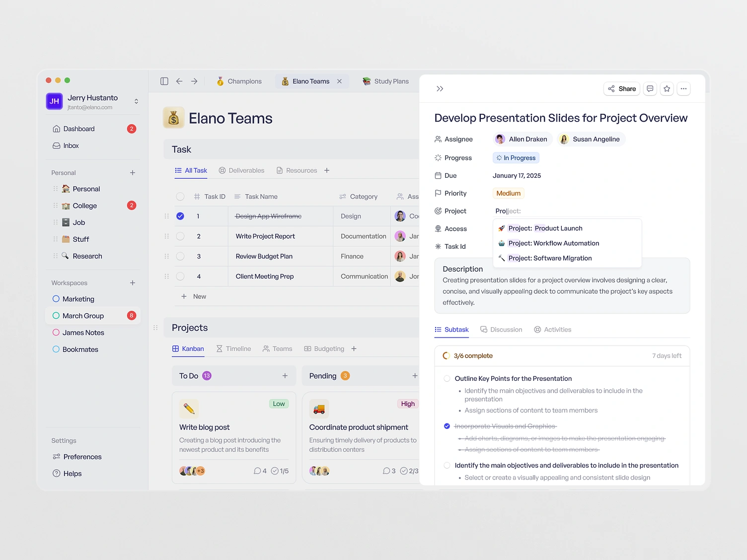Mark the Outline Key Points subtask complete

click(x=447, y=378)
